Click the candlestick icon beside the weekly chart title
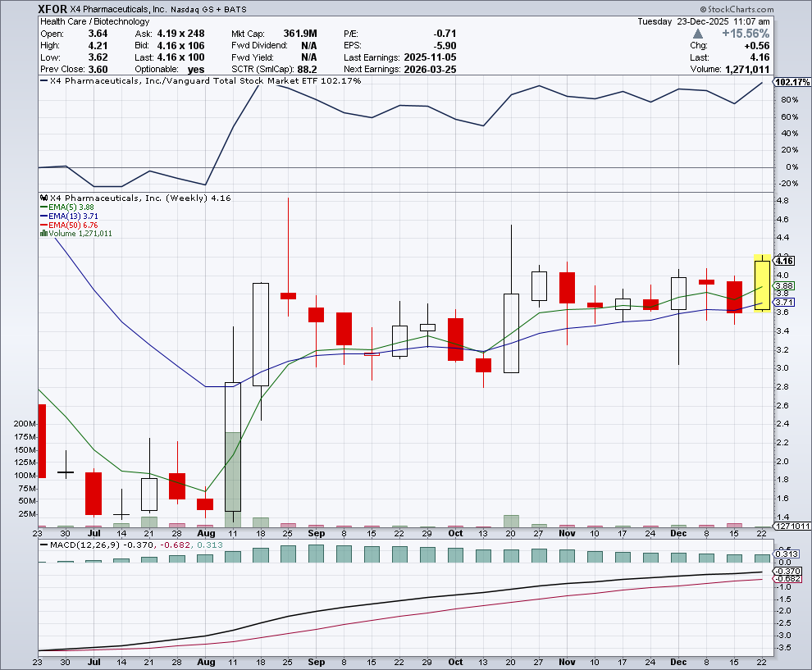The width and height of the screenshot is (812, 670). 44,198
